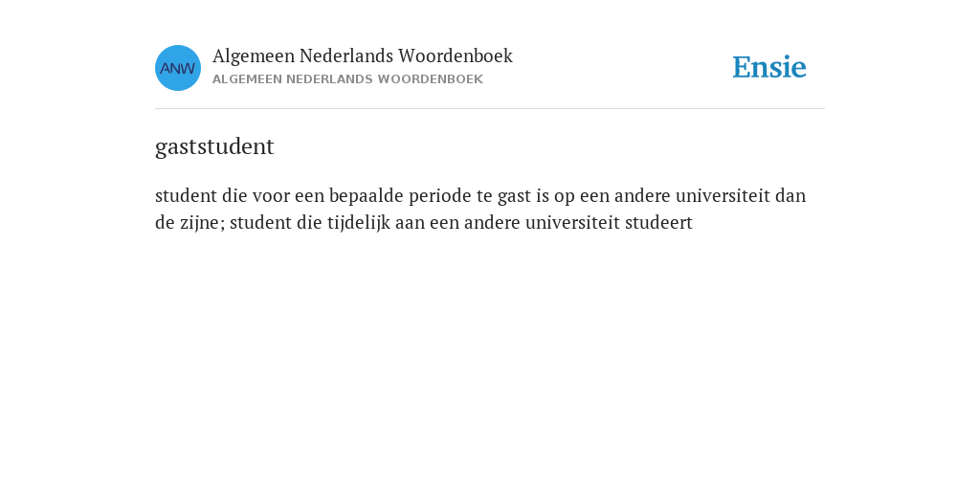The width and height of the screenshot is (980, 490).
Task: Open the Ensie logo link
Action: tap(769, 67)
